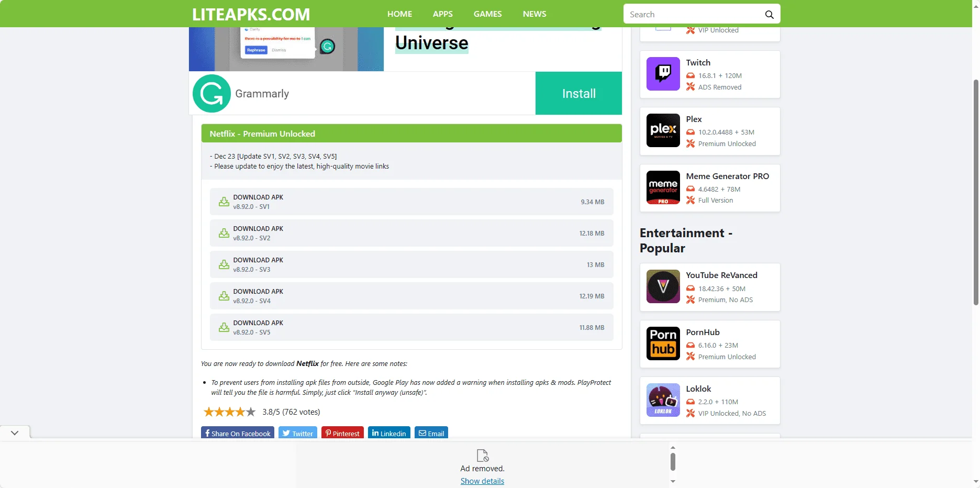
Task: Open the Loklok title link
Action: [x=698, y=389]
